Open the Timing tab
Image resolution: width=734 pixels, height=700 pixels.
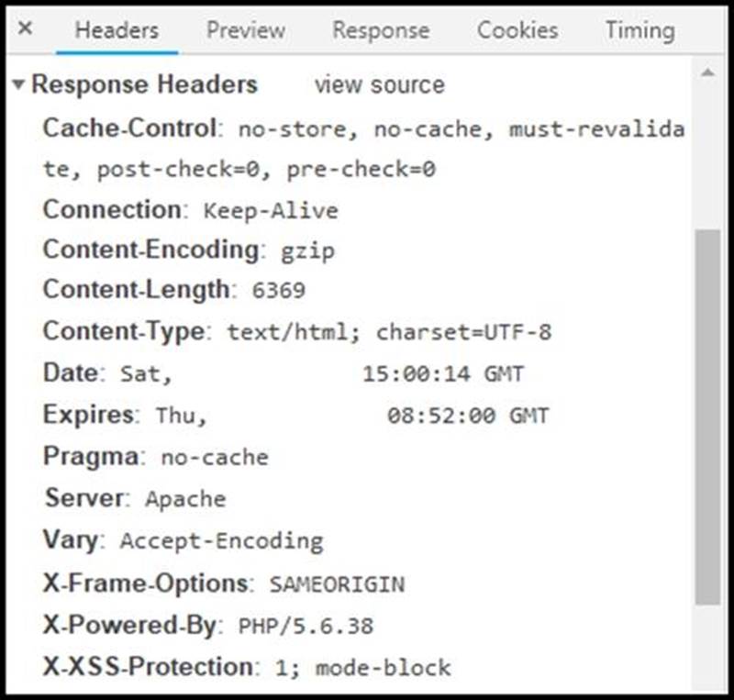click(639, 30)
